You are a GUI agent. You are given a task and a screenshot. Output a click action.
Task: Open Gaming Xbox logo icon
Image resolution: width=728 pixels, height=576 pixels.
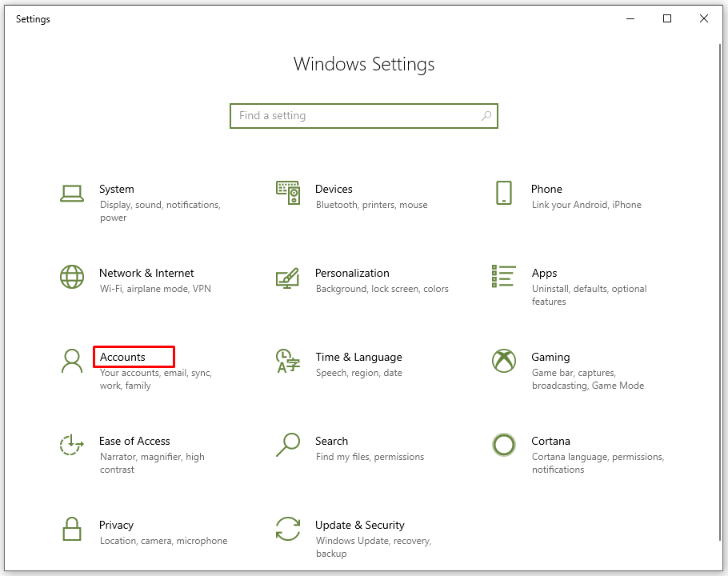[x=504, y=361]
